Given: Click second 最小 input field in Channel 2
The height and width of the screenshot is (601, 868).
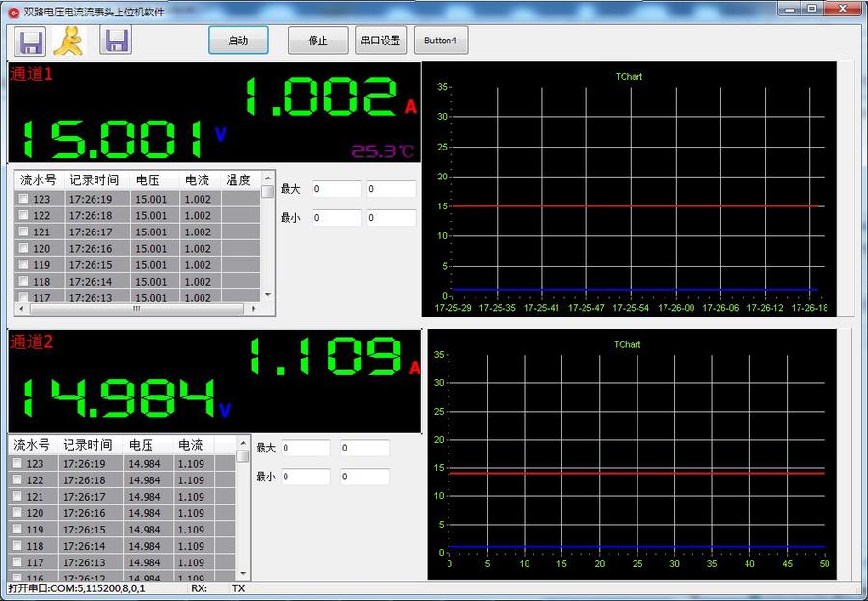Looking at the screenshot, I should point(365,477).
